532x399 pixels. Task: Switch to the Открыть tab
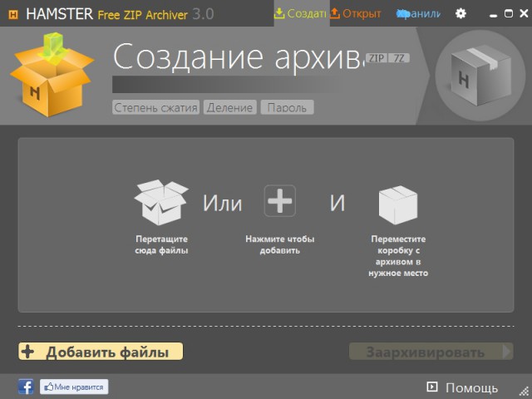(356, 13)
